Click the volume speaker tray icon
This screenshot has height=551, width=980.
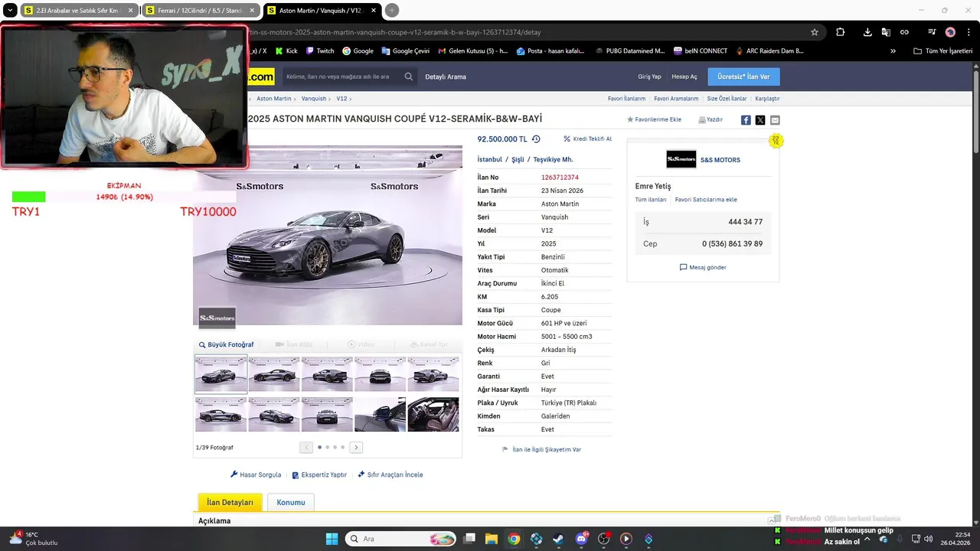pyautogui.click(x=928, y=539)
